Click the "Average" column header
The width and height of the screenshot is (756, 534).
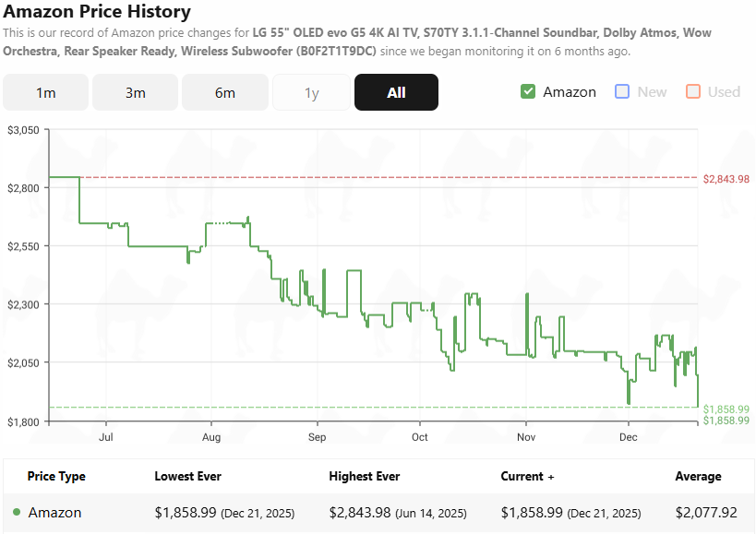697,476
